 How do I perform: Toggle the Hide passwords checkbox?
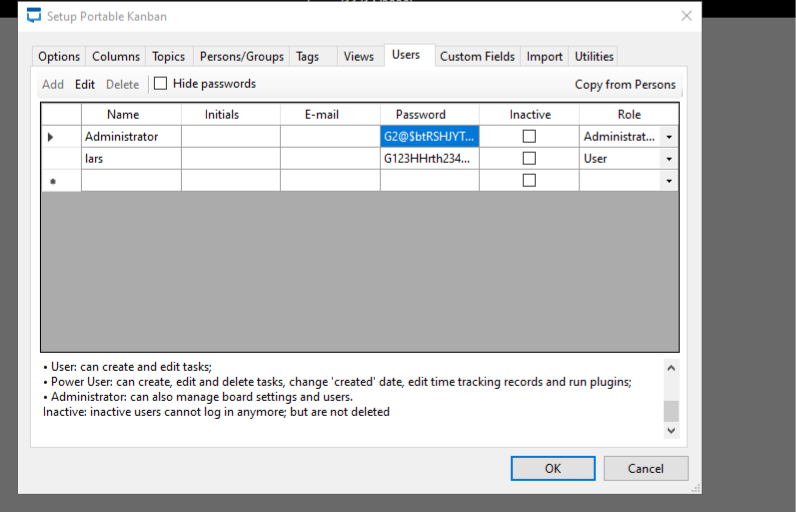[x=161, y=84]
